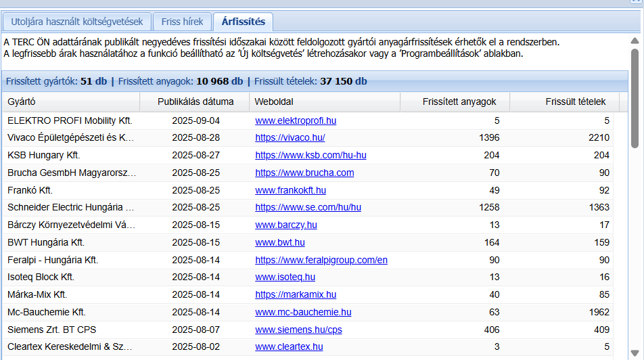The image size is (644, 360).
Task: Select Cleartex Kereskedelmi & Sz… cell
Action: point(70,347)
